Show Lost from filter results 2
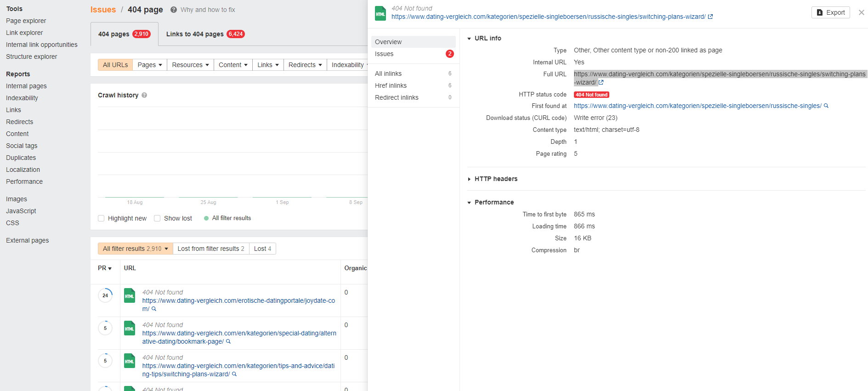The height and width of the screenshot is (391, 868). [x=211, y=249]
